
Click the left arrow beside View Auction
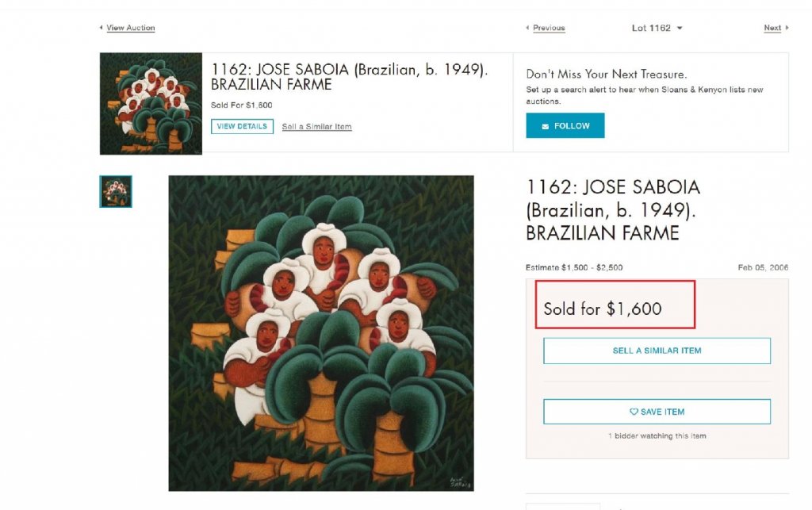101,28
